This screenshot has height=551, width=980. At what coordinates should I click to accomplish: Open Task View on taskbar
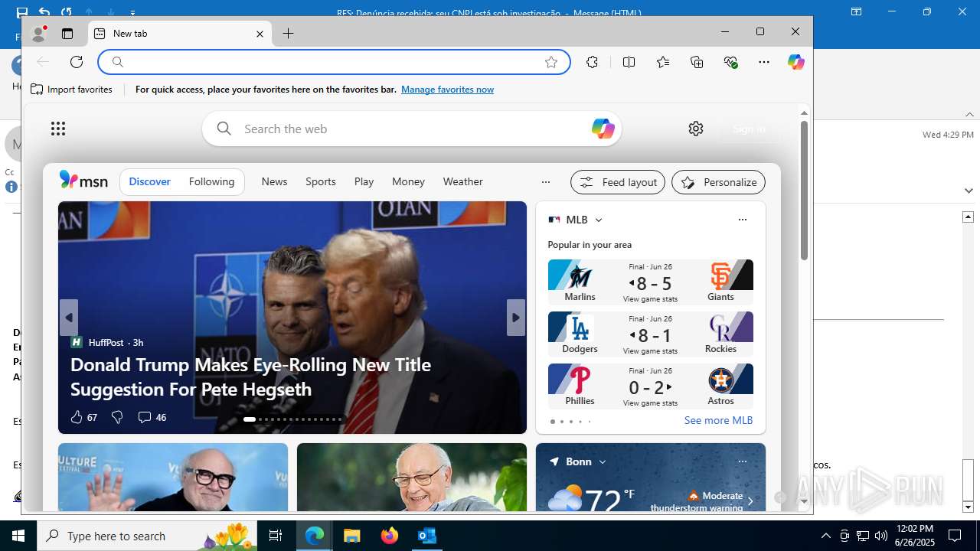pos(276,536)
